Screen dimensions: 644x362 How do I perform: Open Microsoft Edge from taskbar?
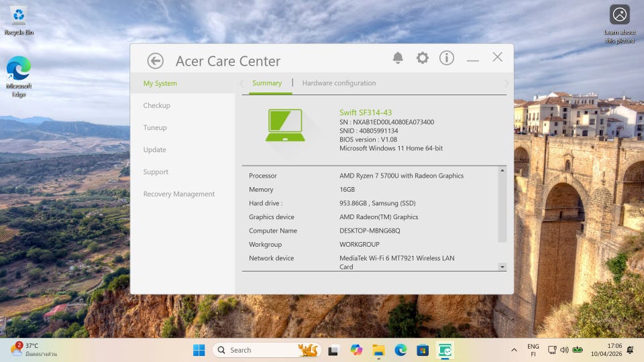(x=400, y=350)
